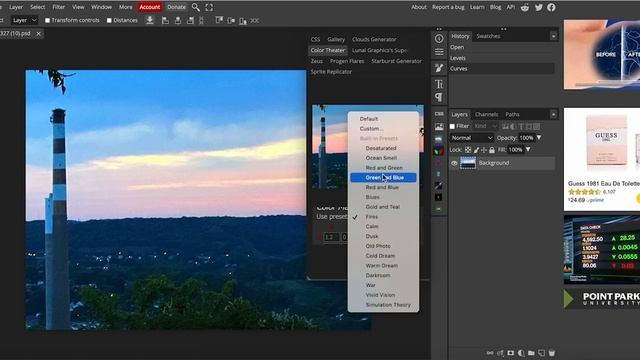Lock layer position move icon
This screenshot has height=360, width=640.
pyautogui.click(x=484, y=150)
